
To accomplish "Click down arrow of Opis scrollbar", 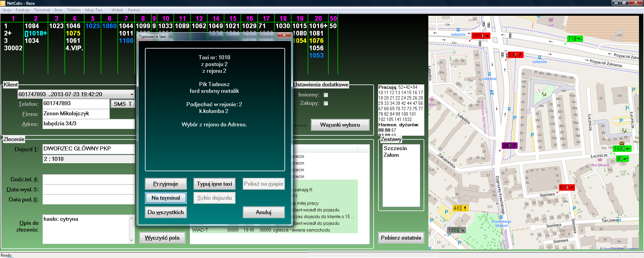I will pos(132,241).
